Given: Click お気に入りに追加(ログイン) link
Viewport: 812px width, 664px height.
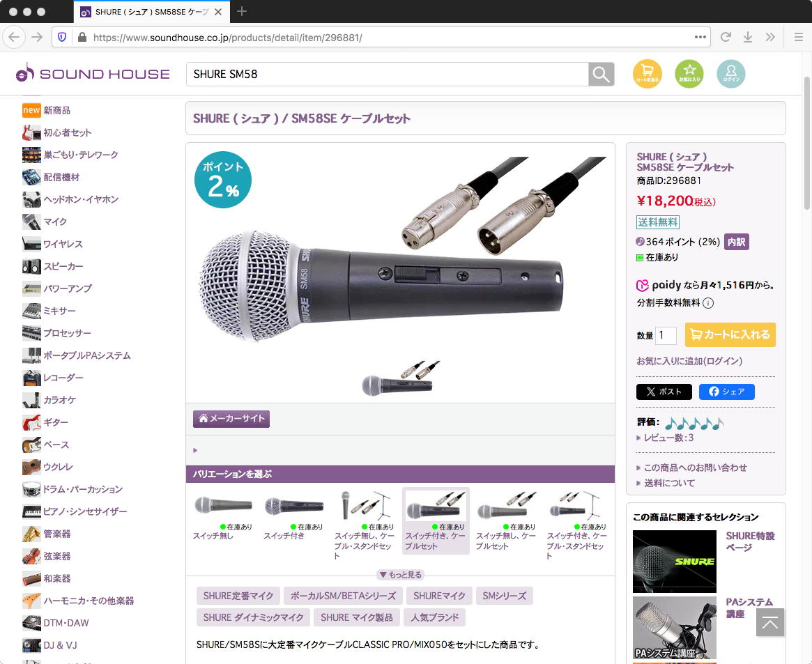Looking at the screenshot, I should pyautogui.click(x=689, y=361).
